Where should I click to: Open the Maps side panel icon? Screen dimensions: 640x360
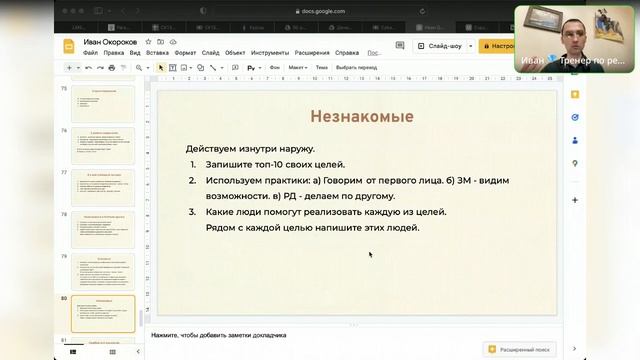[x=575, y=163]
